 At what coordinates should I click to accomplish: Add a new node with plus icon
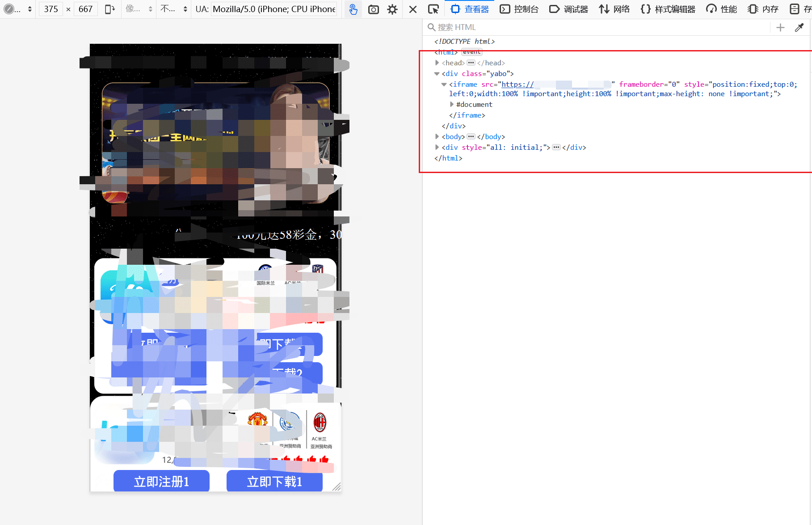tap(780, 28)
